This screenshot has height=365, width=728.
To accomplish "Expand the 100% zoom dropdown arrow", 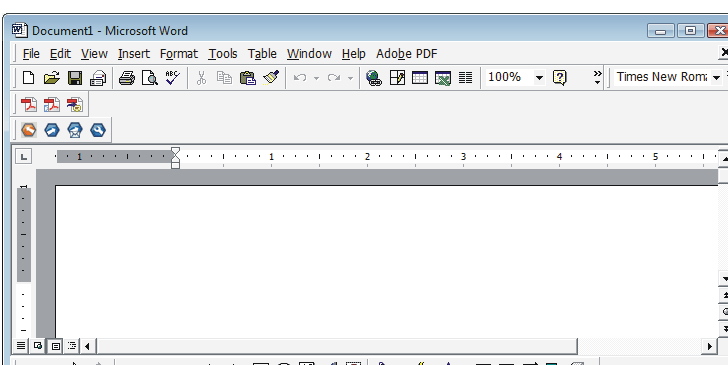I will click(539, 78).
